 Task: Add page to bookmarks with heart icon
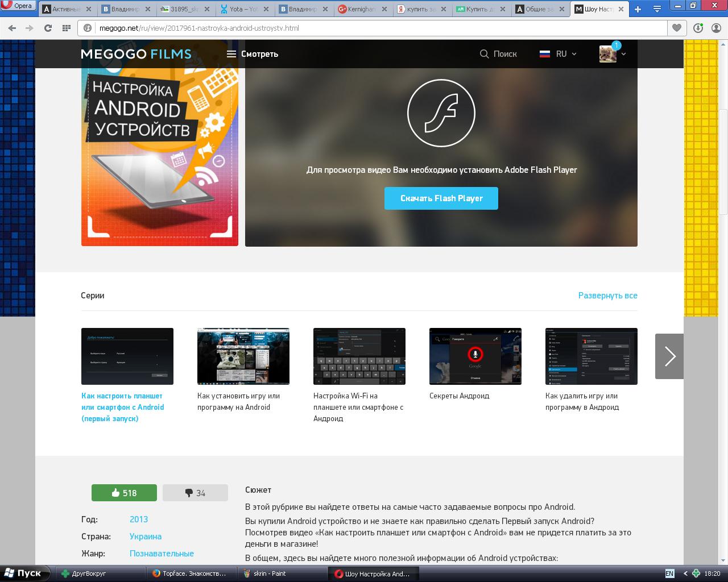(x=677, y=28)
